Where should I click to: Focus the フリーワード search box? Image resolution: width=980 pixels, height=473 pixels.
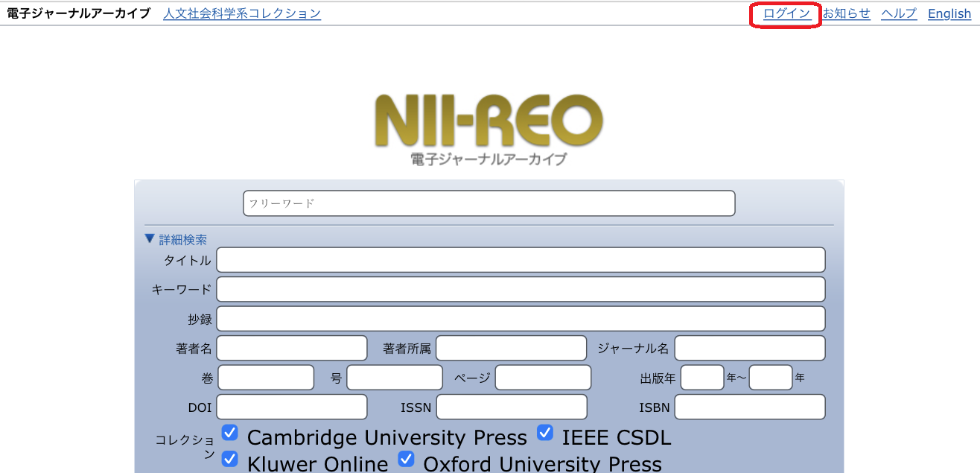pyautogui.click(x=489, y=203)
